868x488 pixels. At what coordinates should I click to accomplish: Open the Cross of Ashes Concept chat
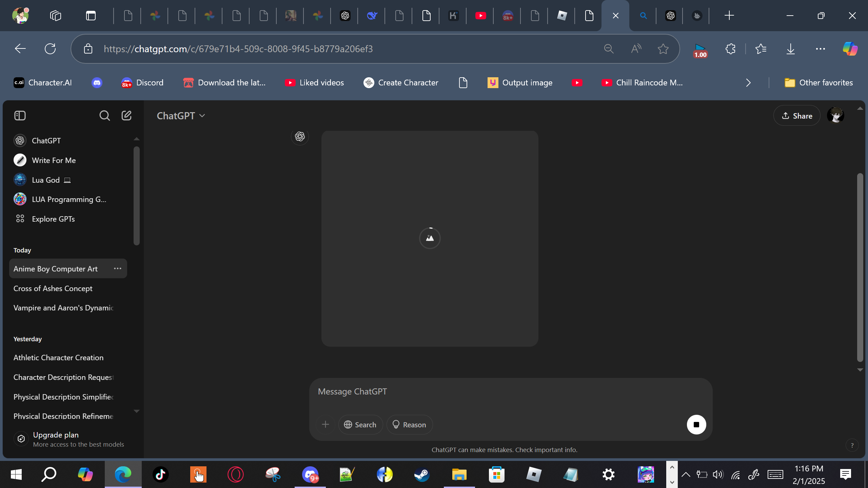coord(53,288)
